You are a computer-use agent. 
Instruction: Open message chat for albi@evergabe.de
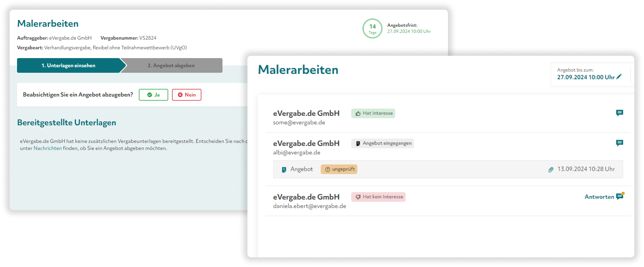[619, 143]
